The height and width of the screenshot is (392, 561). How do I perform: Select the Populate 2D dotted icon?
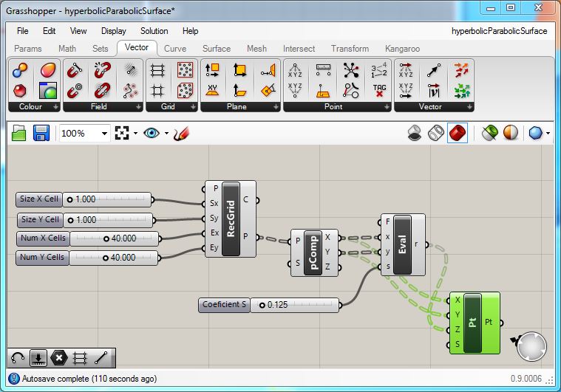(x=186, y=70)
